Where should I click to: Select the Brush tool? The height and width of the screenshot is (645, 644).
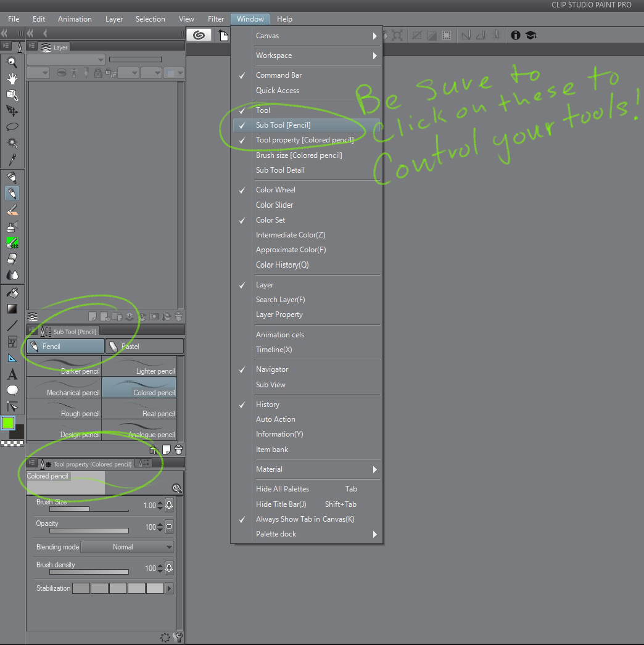[12, 210]
